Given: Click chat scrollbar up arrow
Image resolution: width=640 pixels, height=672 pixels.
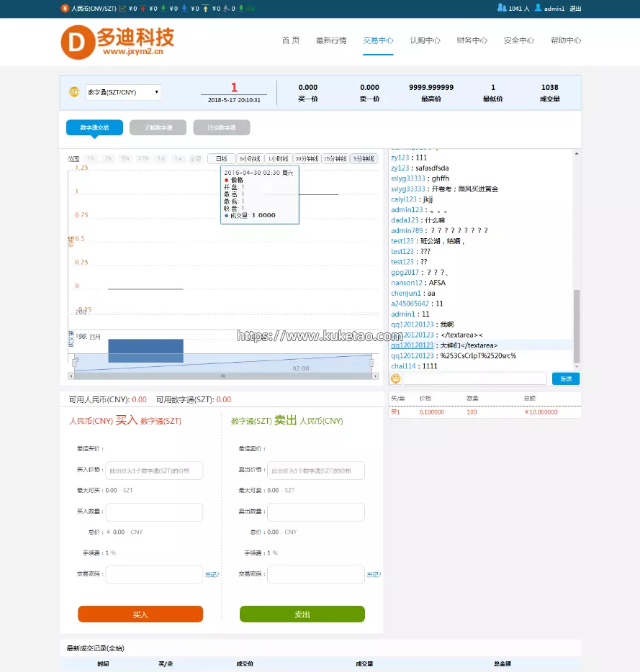Looking at the screenshot, I should click(577, 153).
